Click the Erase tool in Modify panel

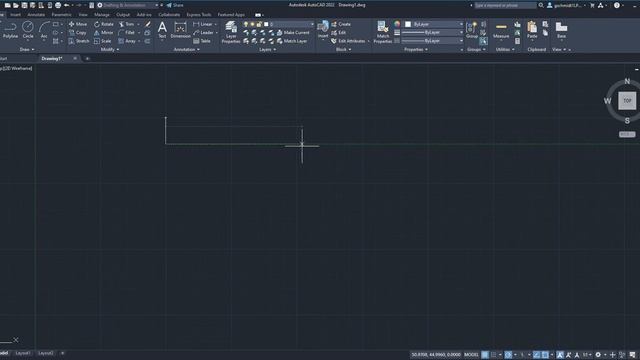pyautogui.click(x=148, y=24)
